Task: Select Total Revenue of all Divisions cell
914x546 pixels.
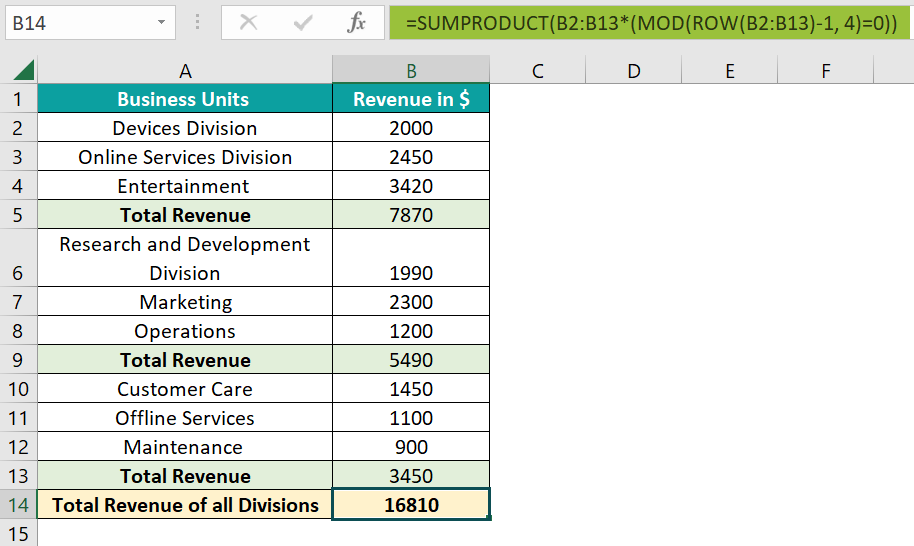Action: [x=185, y=505]
